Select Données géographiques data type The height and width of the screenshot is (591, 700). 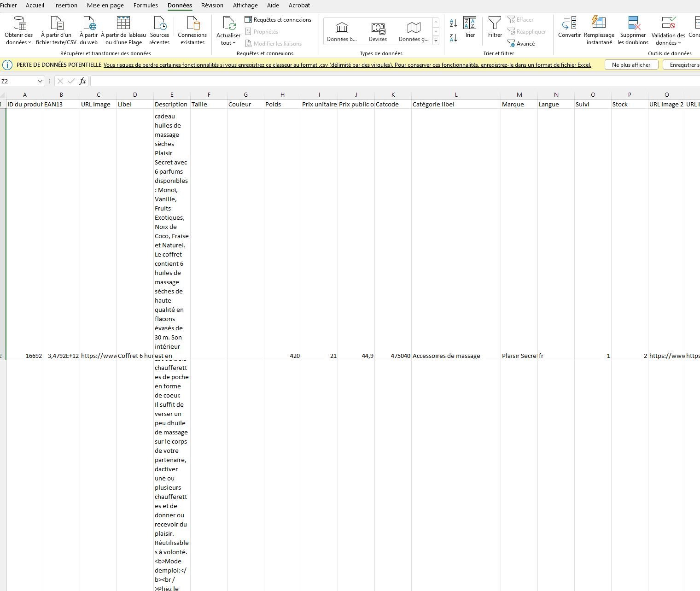[x=414, y=32]
